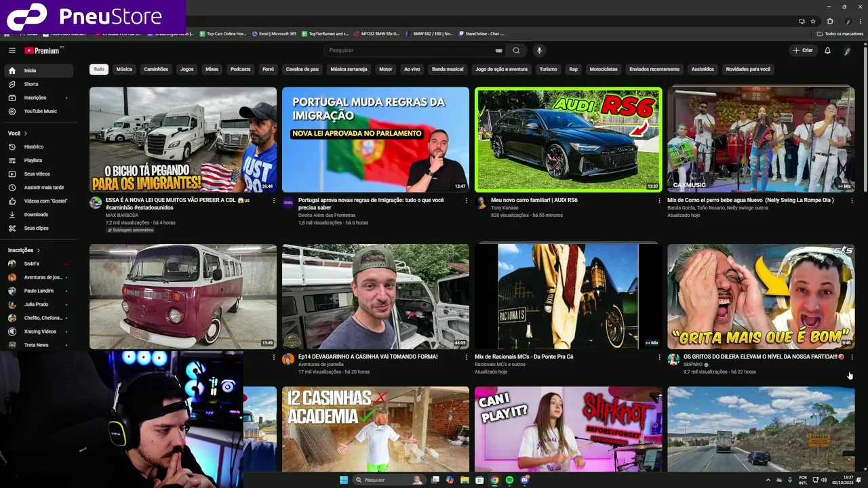
Task: Open Discord from the taskbar
Action: (524, 480)
